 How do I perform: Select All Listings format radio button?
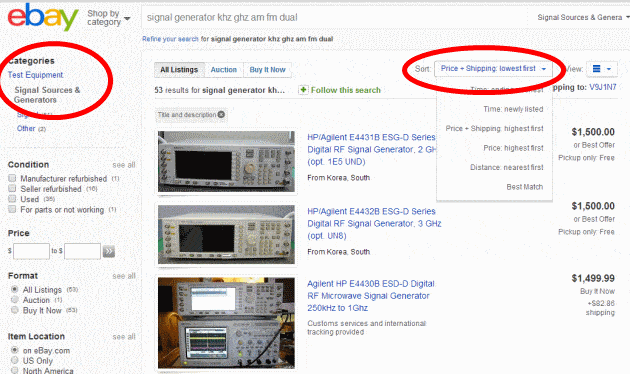15,289
